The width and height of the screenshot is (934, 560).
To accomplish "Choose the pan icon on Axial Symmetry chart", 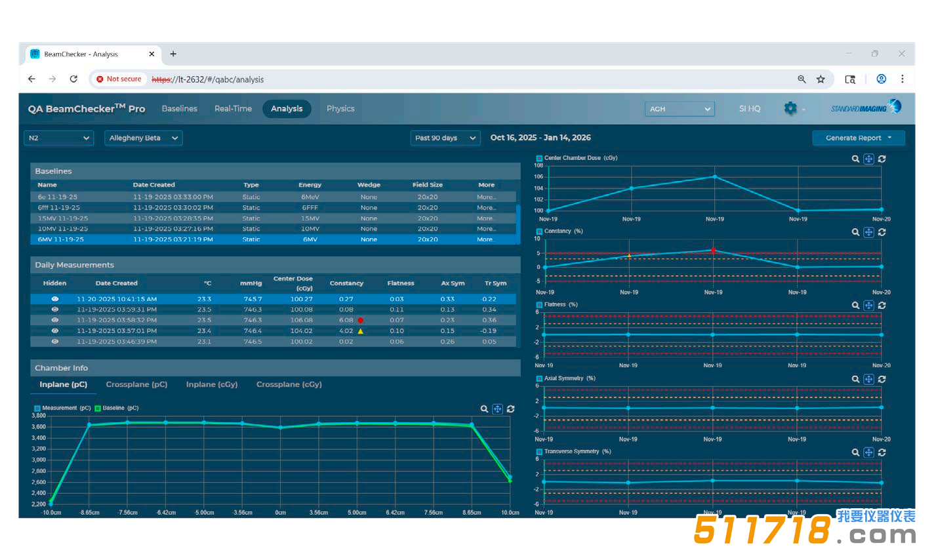I will coord(868,379).
